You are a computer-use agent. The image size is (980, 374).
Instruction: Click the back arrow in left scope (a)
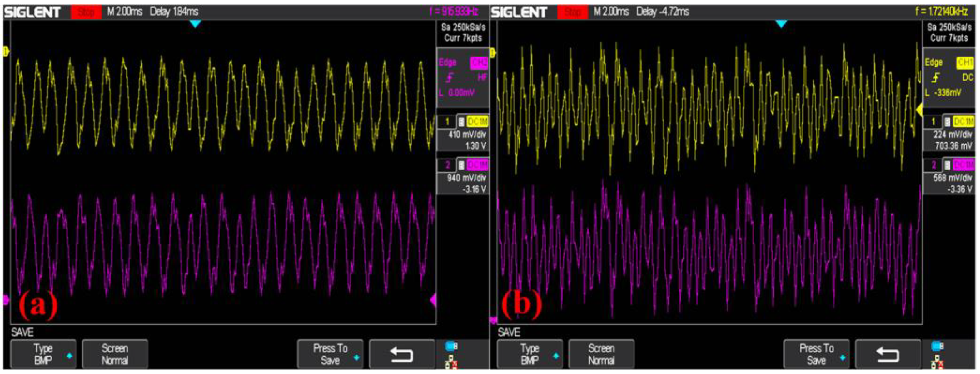(x=402, y=355)
